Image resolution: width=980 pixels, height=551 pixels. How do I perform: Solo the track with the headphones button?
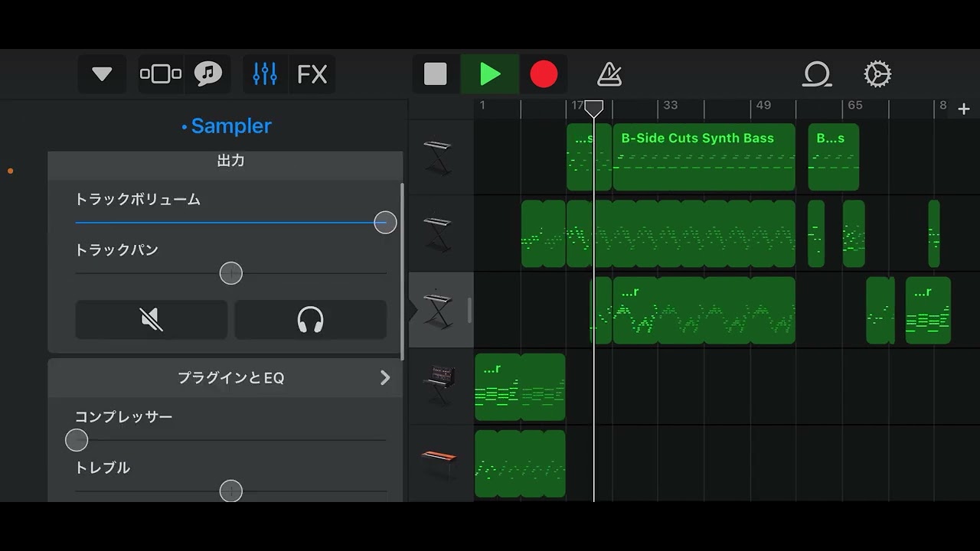(x=310, y=319)
